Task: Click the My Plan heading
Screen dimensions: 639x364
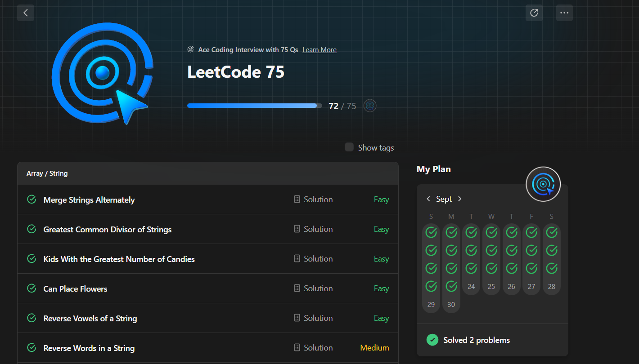Action: 434,169
